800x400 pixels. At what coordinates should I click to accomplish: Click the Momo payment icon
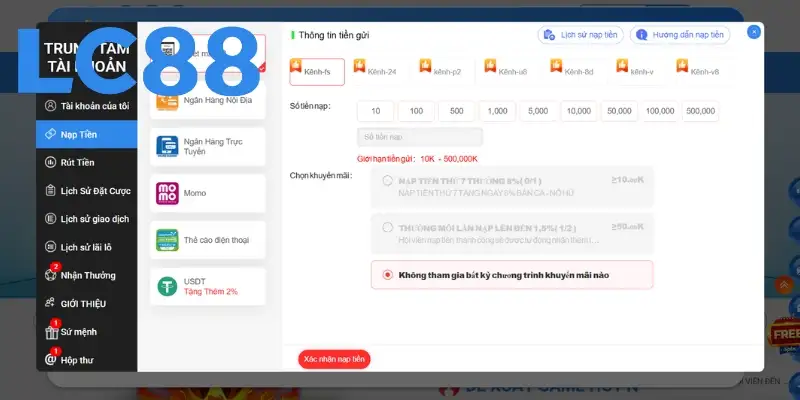tap(166, 193)
